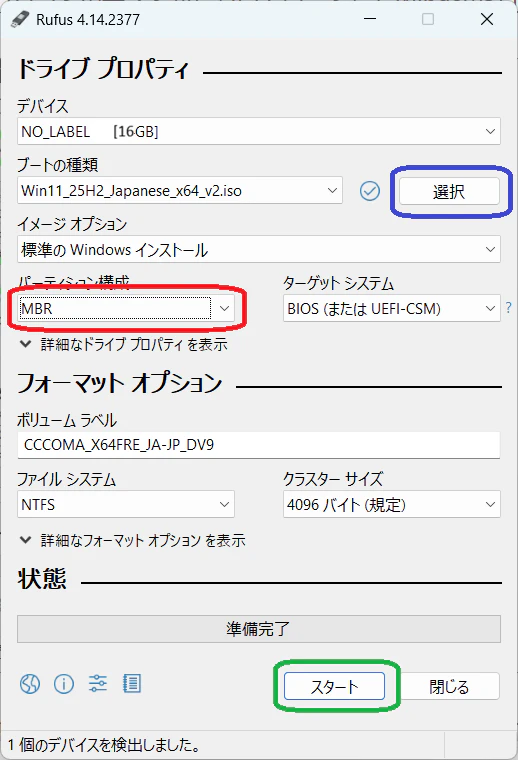Open the ファイル システム NTFS dropdown
The width and height of the screenshot is (518, 760).
pyautogui.click(x=126, y=504)
